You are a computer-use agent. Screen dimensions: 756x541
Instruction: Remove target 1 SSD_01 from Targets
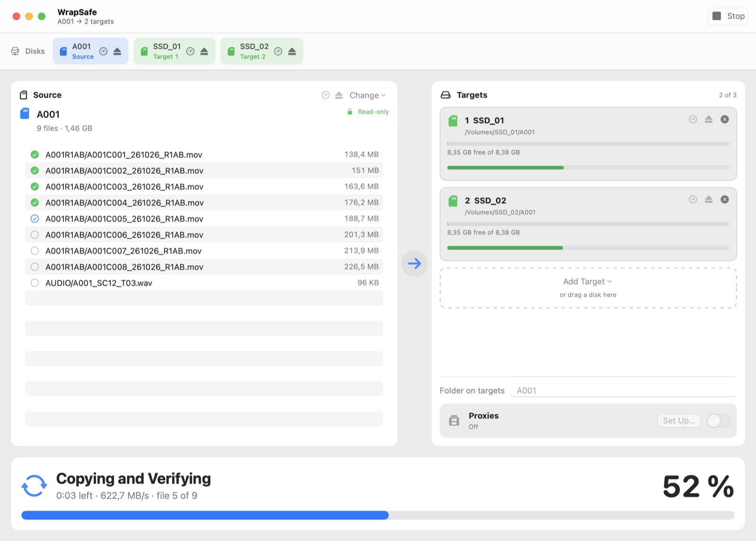tap(724, 119)
